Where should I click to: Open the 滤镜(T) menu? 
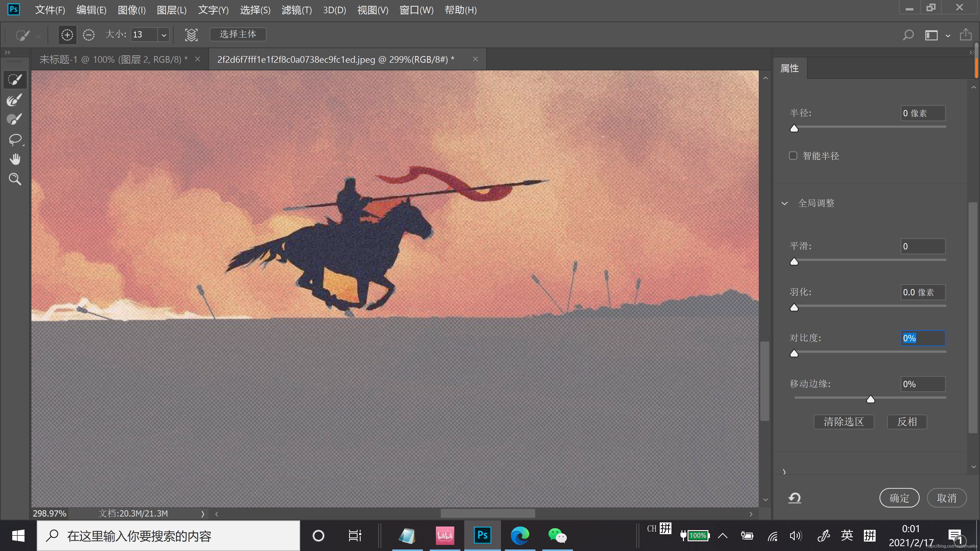pyautogui.click(x=296, y=10)
